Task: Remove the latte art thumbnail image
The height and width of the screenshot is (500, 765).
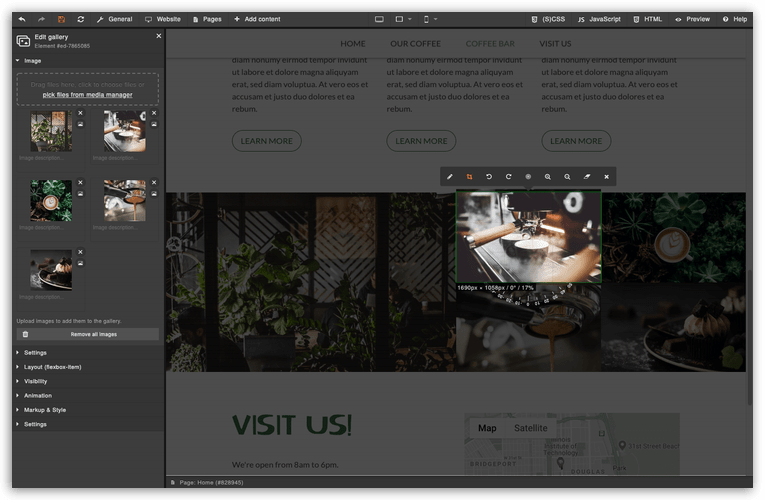Action: (81, 182)
